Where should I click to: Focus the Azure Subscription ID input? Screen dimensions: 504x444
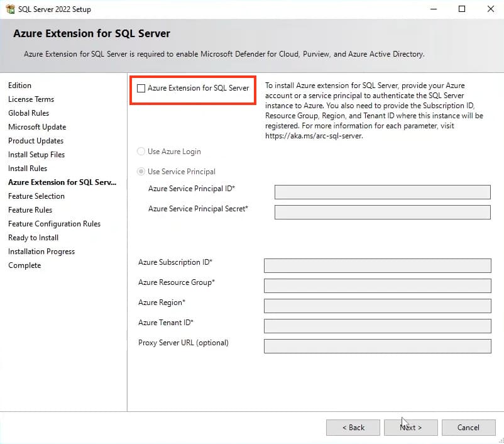click(x=377, y=265)
